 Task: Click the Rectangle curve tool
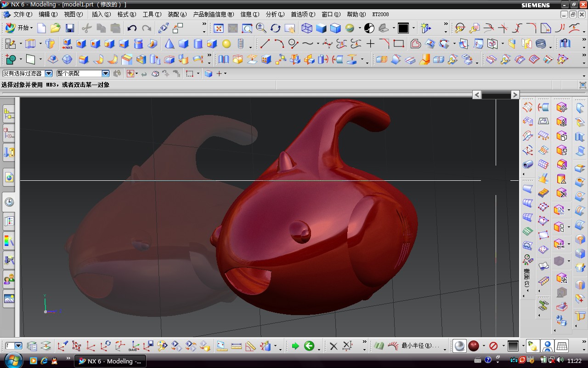click(399, 44)
